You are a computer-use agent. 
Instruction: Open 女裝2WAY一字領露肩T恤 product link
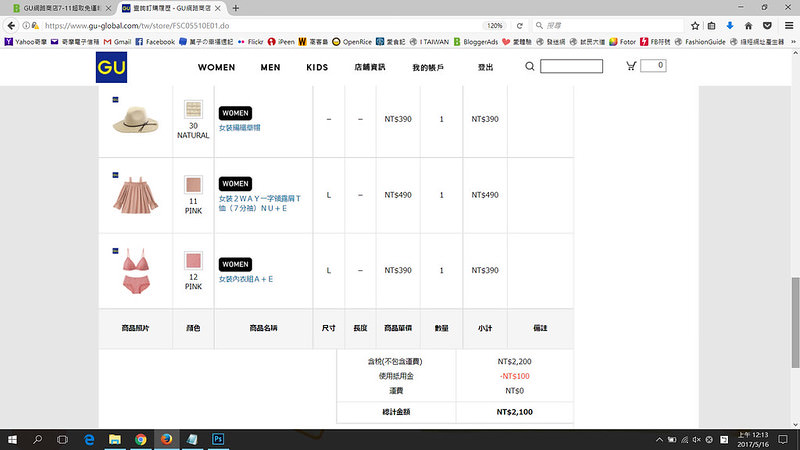[260, 203]
